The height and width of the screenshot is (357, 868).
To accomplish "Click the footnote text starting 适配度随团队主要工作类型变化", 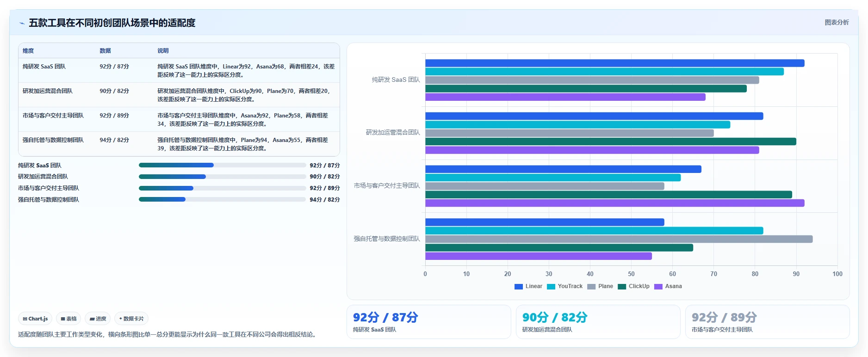I will tap(168, 334).
